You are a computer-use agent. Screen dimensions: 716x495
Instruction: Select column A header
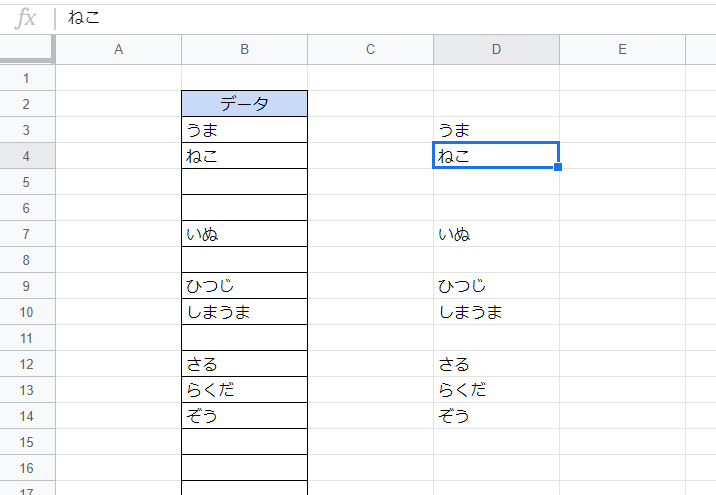(x=118, y=50)
